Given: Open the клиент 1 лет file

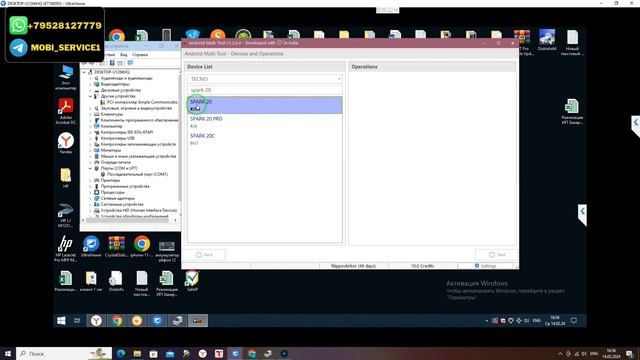Looking at the screenshot, I should (91, 281).
